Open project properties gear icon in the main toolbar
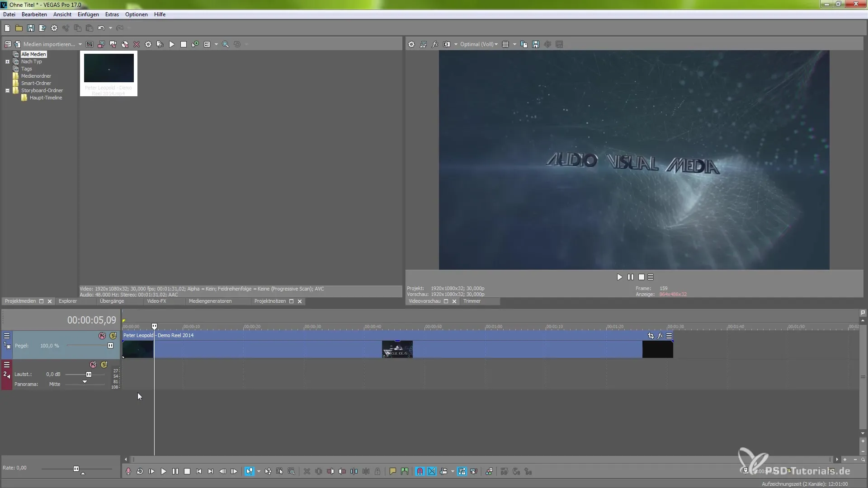The height and width of the screenshot is (488, 868). (x=54, y=28)
